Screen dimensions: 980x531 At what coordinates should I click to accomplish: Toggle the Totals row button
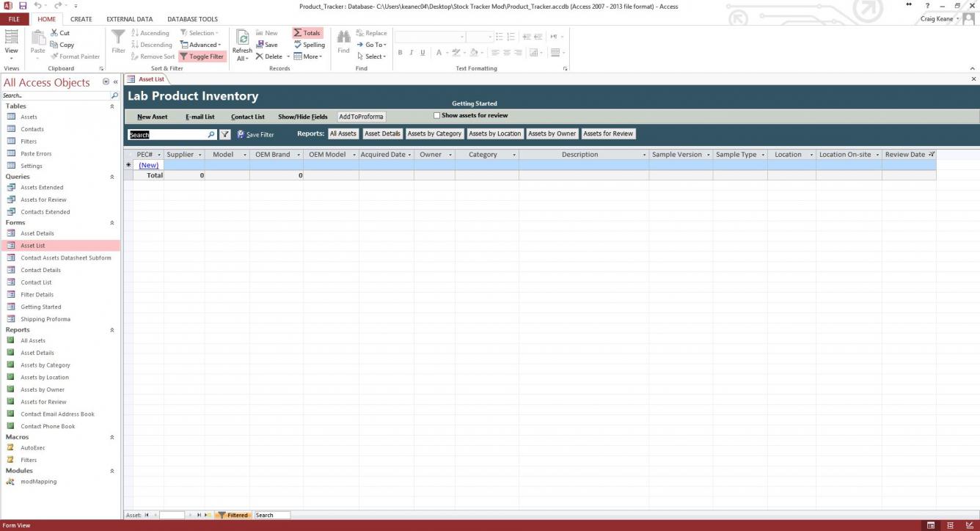307,33
